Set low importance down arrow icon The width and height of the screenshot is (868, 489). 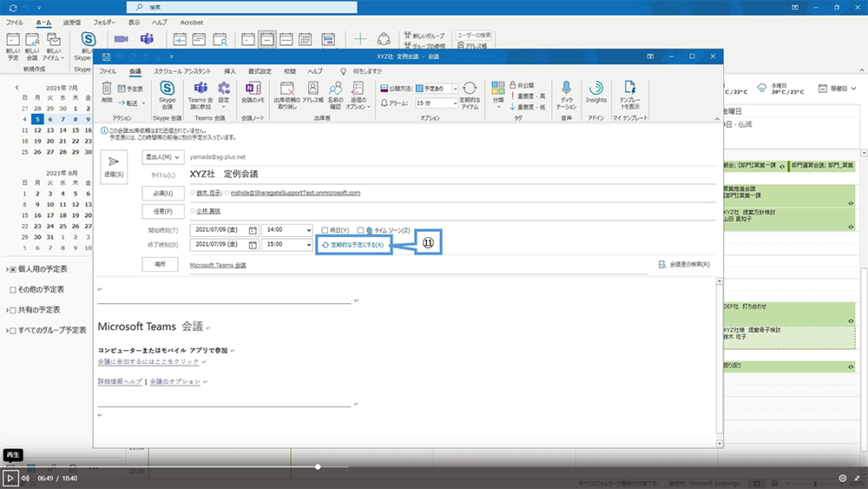point(513,107)
